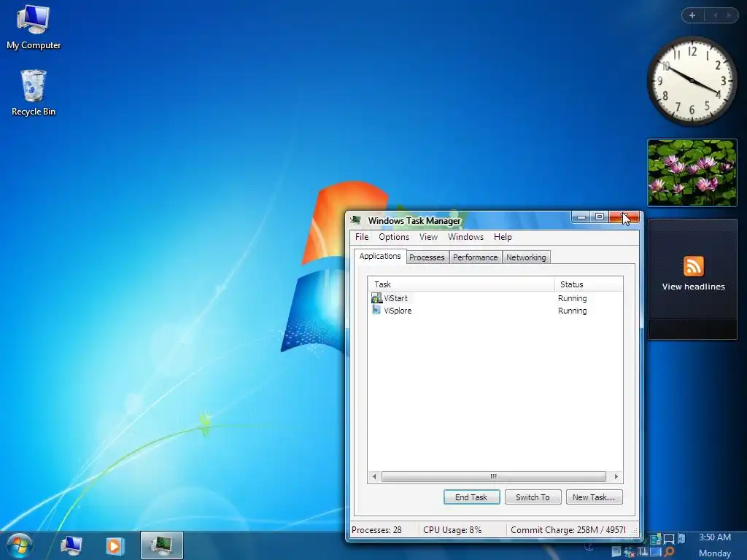Image resolution: width=747 pixels, height=560 pixels.
Task: Open the View menu
Action: (x=428, y=237)
